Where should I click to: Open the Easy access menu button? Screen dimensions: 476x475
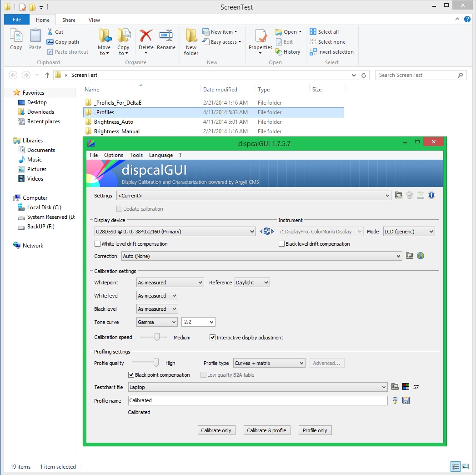(x=222, y=42)
